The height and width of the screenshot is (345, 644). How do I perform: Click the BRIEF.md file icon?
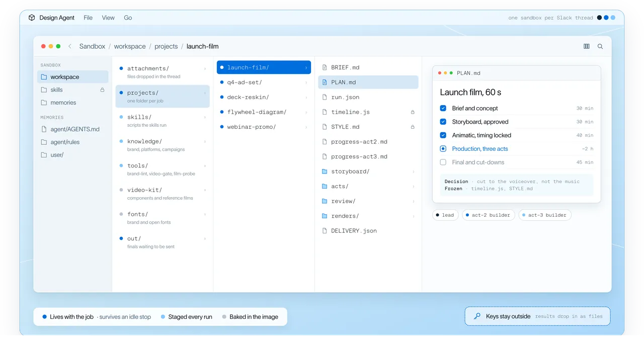point(325,67)
